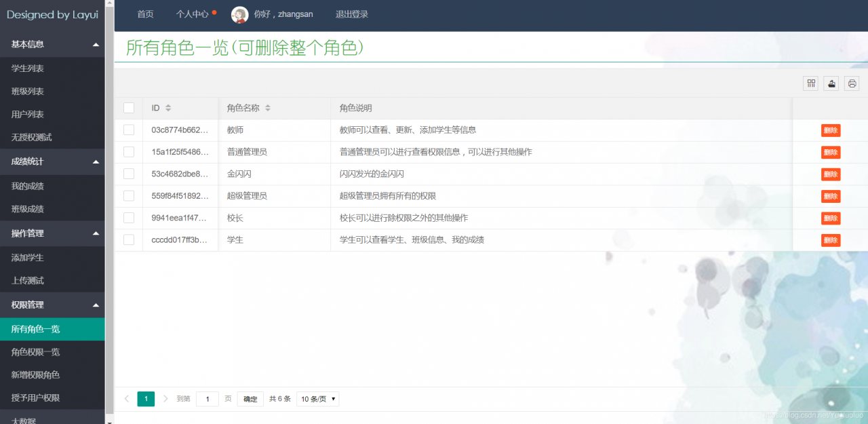
Task: Open the 10条/页 page size dropdown
Action: (x=317, y=399)
